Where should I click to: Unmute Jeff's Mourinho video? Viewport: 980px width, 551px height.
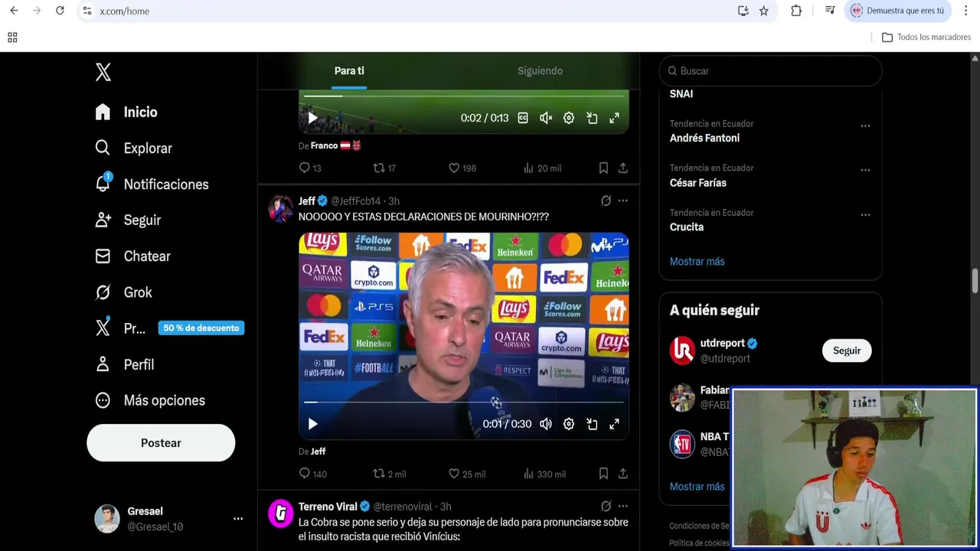pyautogui.click(x=546, y=424)
